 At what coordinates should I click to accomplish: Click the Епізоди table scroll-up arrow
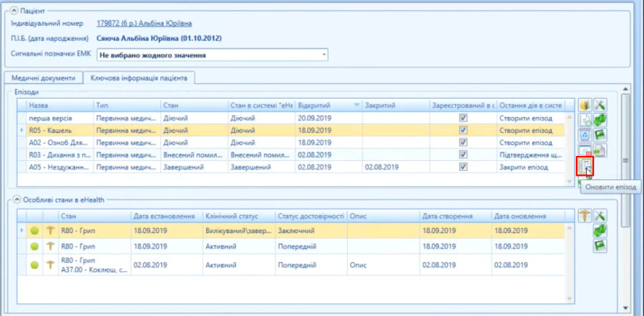[x=570, y=117]
